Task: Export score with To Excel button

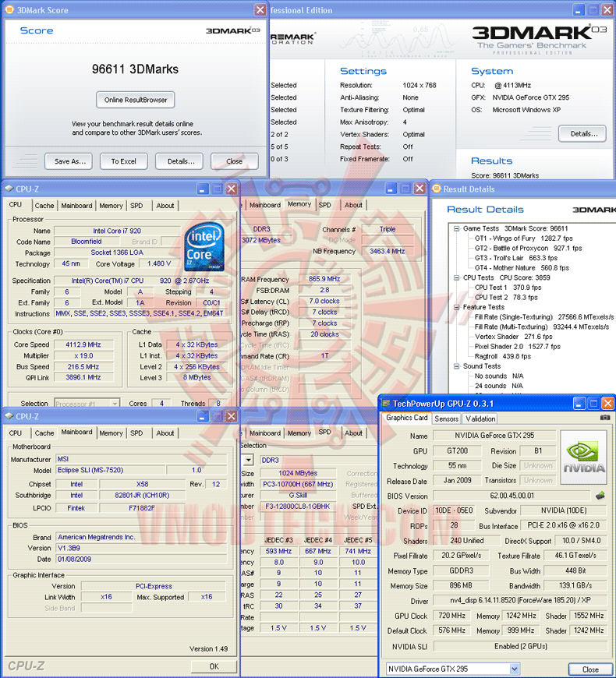Action: pos(124,161)
